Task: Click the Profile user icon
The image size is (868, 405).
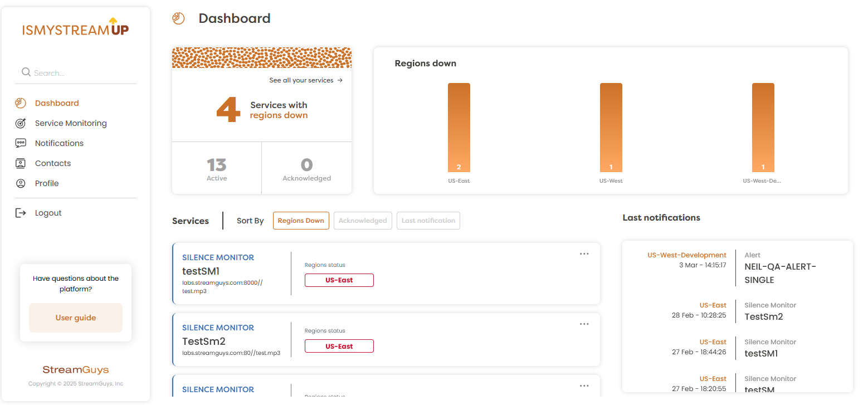Action: [21, 183]
